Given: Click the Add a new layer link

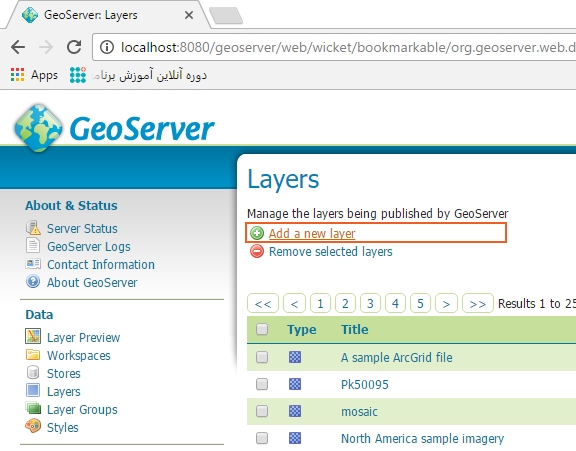Looking at the screenshot, I should 312,234.
